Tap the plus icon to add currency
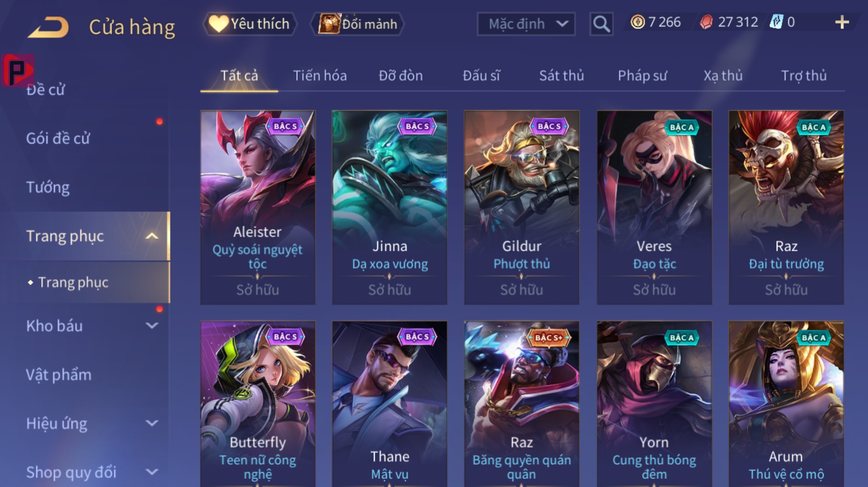This screenshot has height=487, width=868. (x=841, y=22)
